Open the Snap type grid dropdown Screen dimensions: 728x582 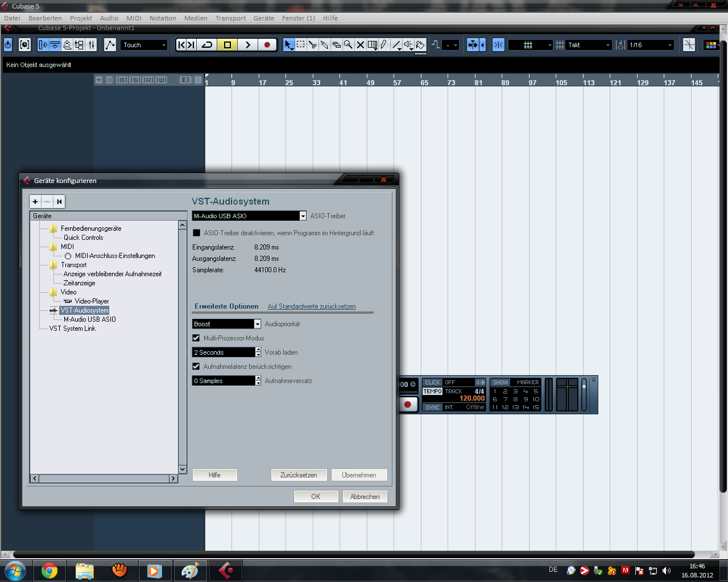531,45
